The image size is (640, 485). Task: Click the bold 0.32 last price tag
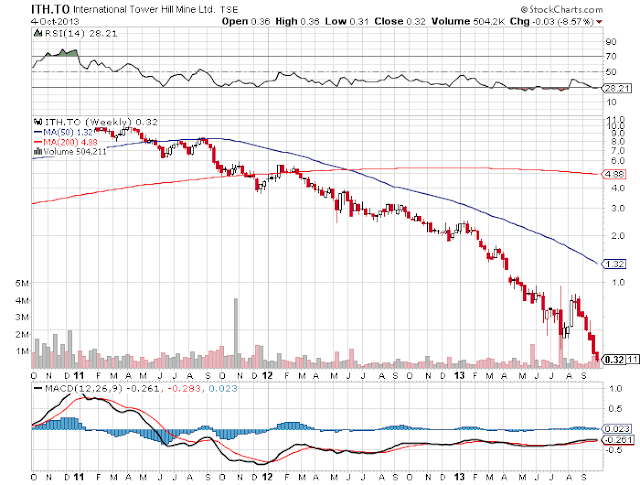pyautogui.click(x=613, y=360)
